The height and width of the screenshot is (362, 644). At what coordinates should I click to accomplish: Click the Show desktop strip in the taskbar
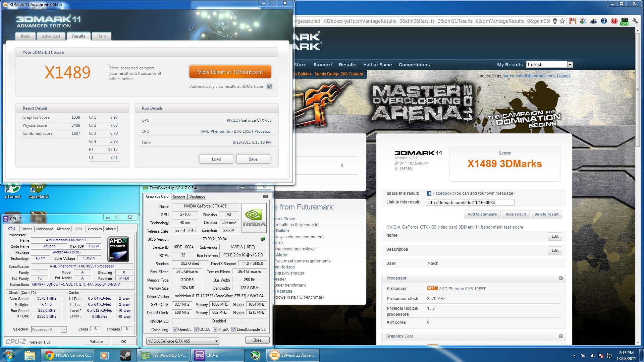pos(642,355)
